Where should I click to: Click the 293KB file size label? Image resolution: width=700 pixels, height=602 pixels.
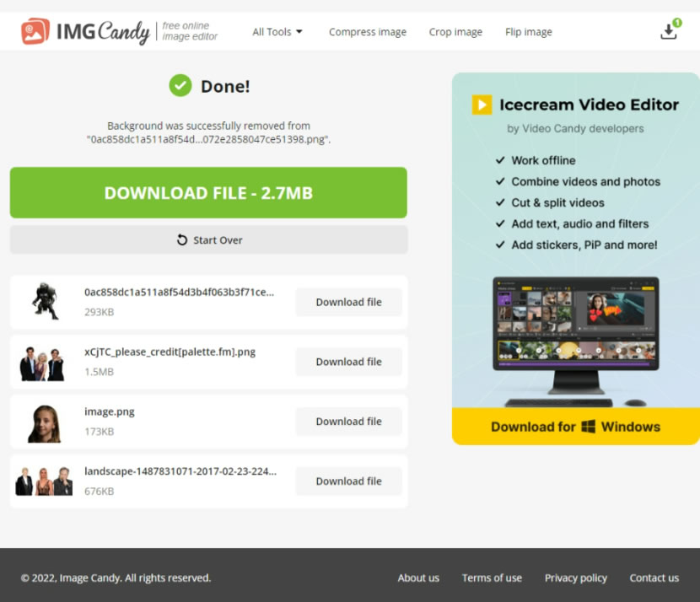tap(100, 312)
